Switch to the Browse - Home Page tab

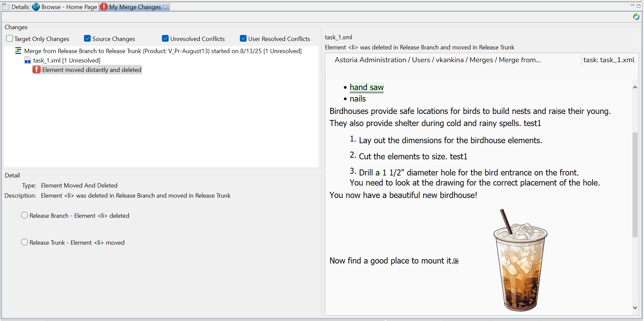(x=69, y=7)
